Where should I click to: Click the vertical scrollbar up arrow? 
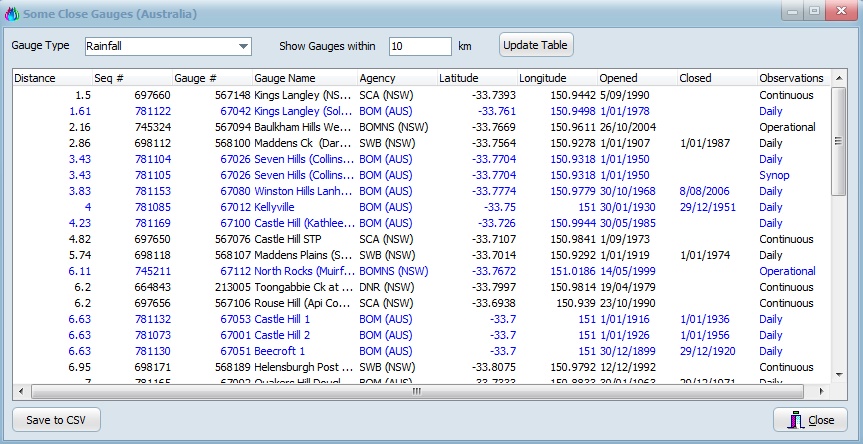(x=840, y=78)
